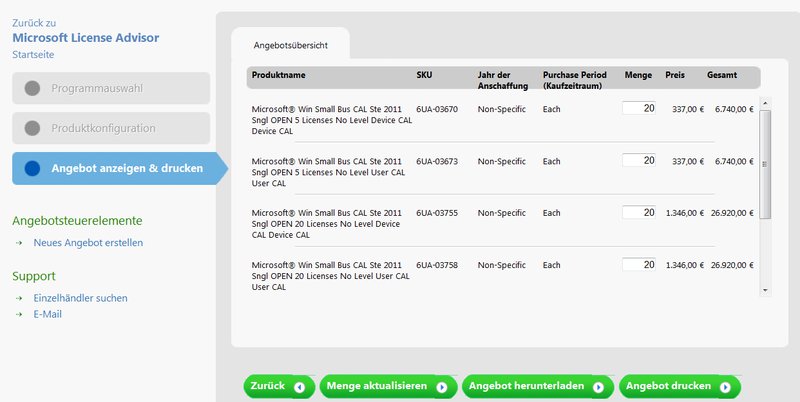The width and height of the screenshot is (800, 402).
Task: Click the arrow icon on Menge aktualisieren
Action: [x=442, y=388]
